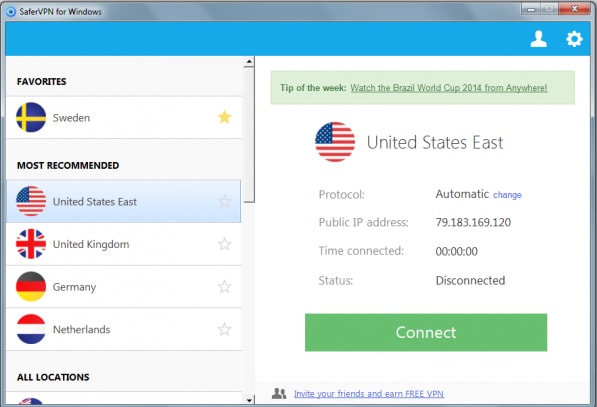Click the United States East heading text
This screenshot has width=597, height=407.
coord(435,142)
